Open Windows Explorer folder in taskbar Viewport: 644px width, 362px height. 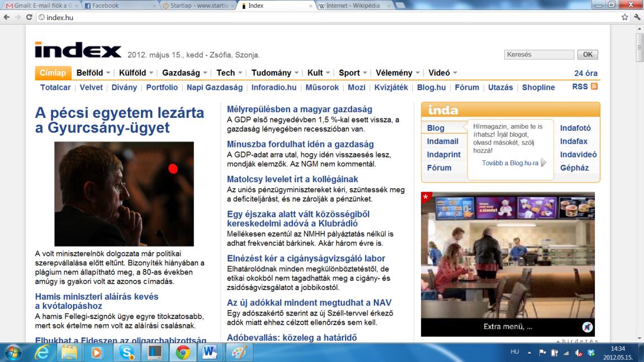(x=69, y=353)
